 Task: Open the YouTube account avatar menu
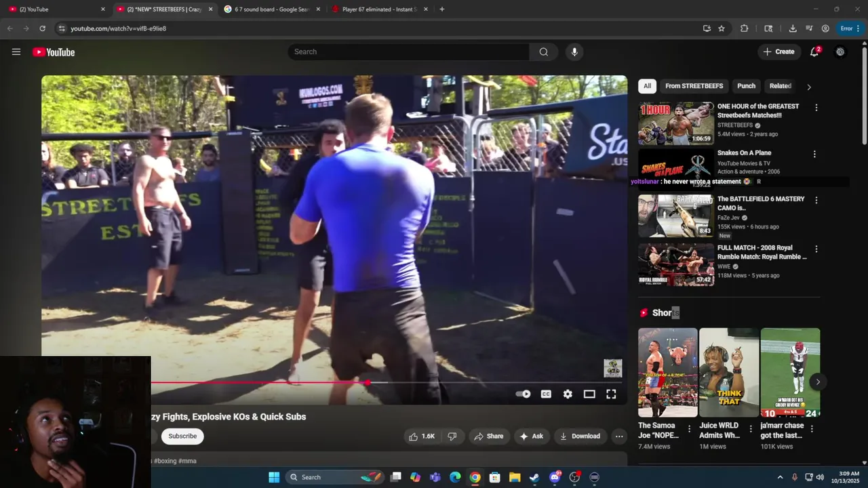[840, 52]
